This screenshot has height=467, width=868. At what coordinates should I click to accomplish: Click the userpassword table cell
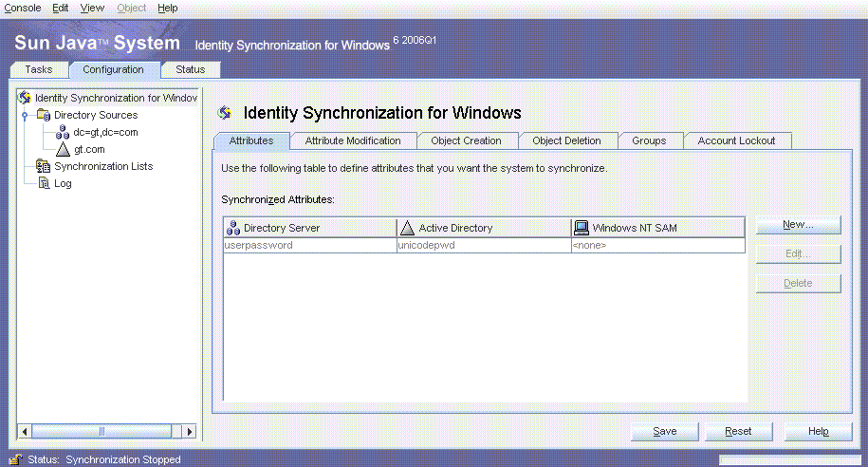click(310, 246)
